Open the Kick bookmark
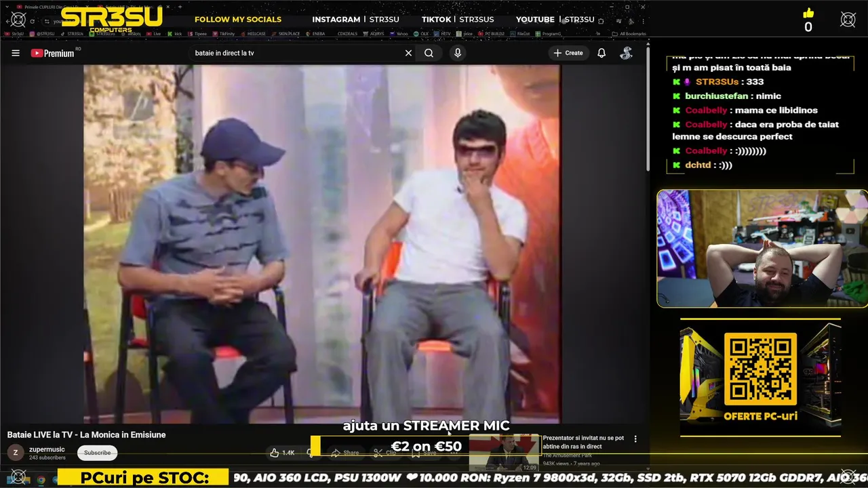The width and height of the screenshot is (868, 488). click(x=175, y=33)
